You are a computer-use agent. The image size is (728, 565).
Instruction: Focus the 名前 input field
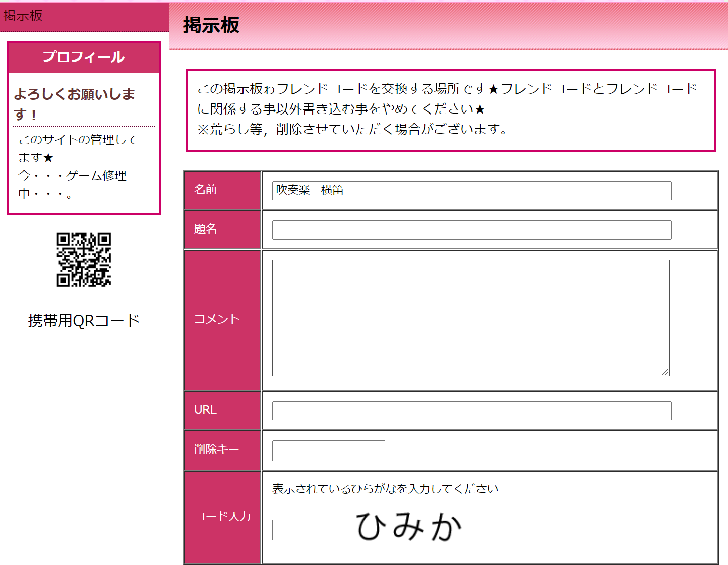[x=471, y=191]
